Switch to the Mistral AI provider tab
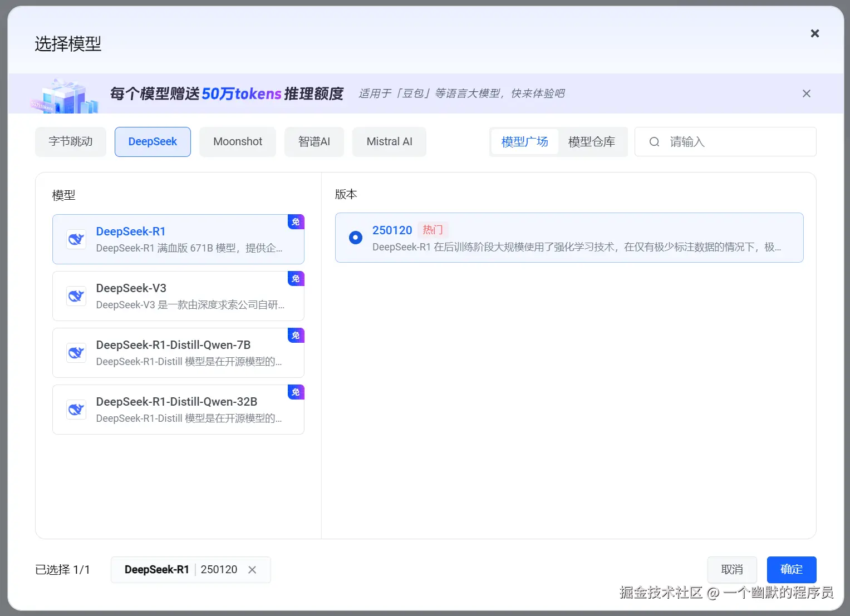Viewport: 850px width, 616px height. click(x=389, y=142)
